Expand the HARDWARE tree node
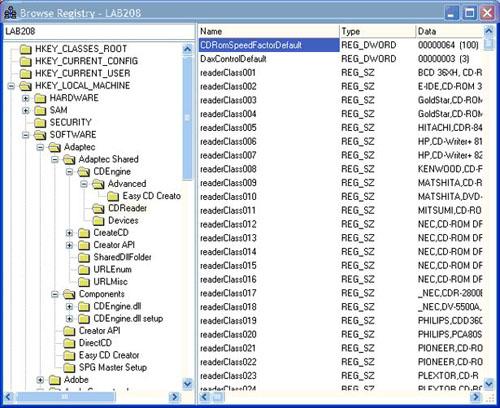500x408 pixels. (26, 98)
